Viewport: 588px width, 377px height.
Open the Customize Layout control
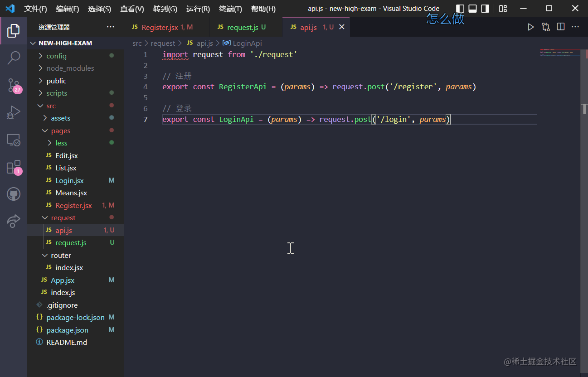click(x=503, y=8)
